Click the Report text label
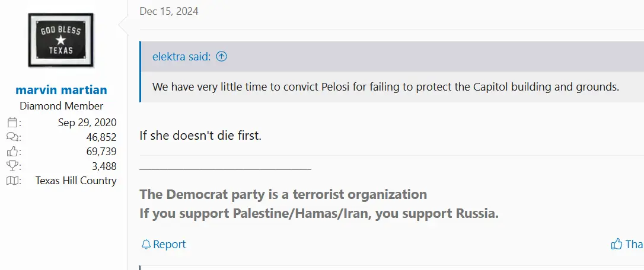Image resolution: width=644 pixels, height=270 pixels. tap(169, 245)
